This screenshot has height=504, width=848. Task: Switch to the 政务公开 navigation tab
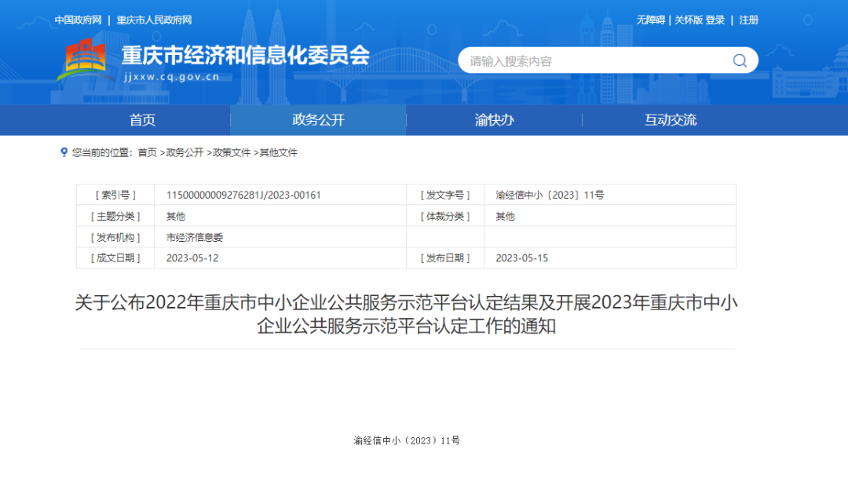(x=318, y=120)
